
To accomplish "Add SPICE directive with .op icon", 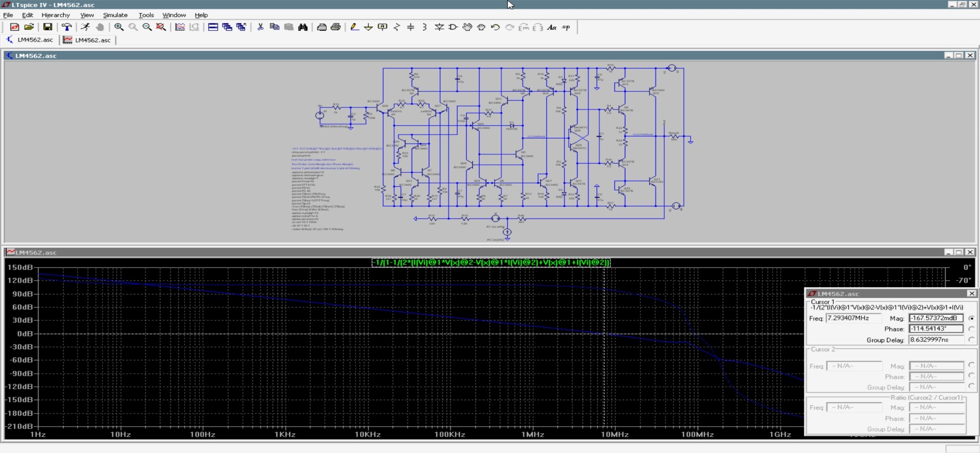I will (x=566, y=27).
